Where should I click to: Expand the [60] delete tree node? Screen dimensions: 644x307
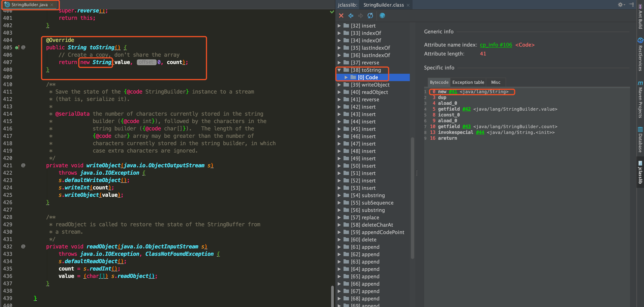339,240
